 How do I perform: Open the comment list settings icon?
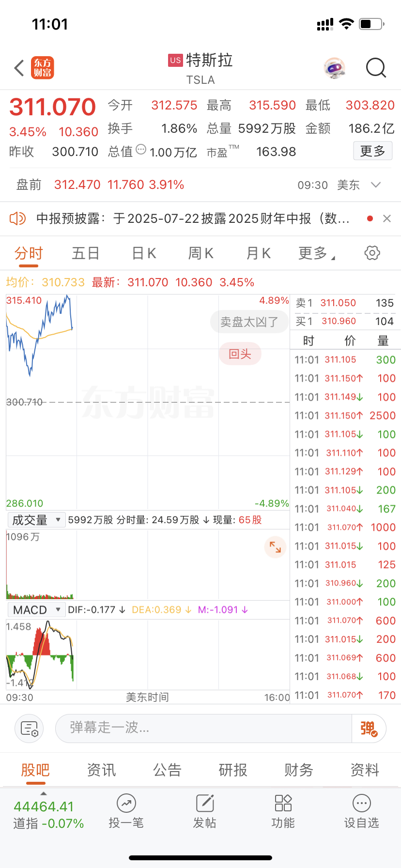tap(29, 728)
